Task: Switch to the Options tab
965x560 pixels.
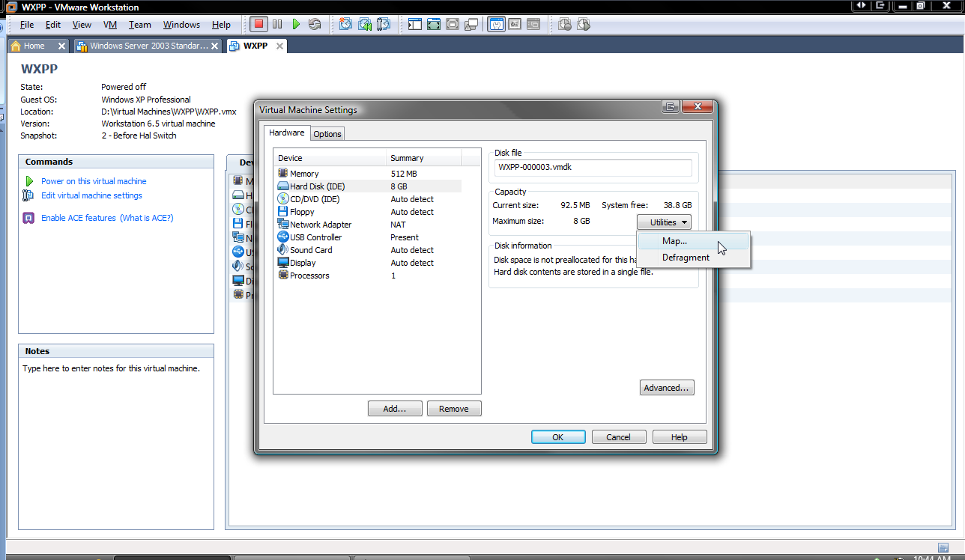Action: tap(327, 134)
